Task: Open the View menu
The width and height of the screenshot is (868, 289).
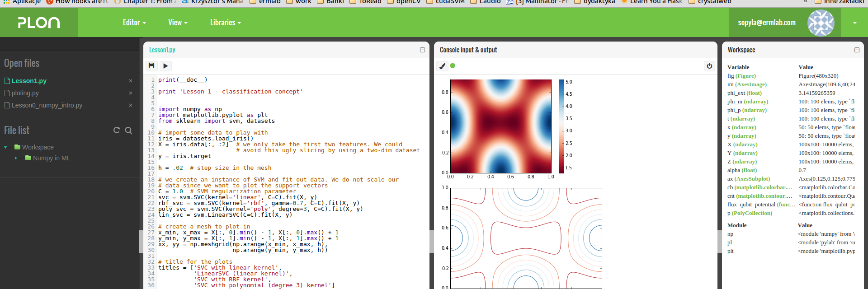Action: tap(178, 23)
